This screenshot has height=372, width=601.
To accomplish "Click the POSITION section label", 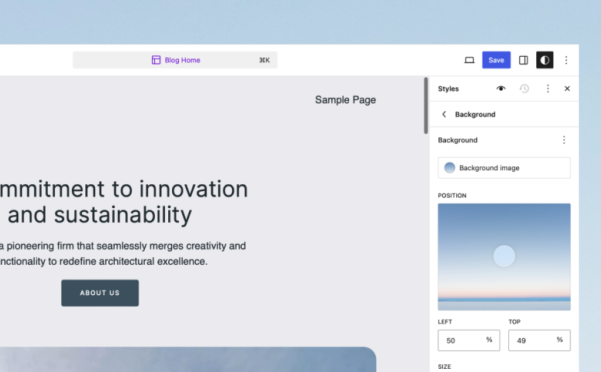I will click(x=452, y=195).
